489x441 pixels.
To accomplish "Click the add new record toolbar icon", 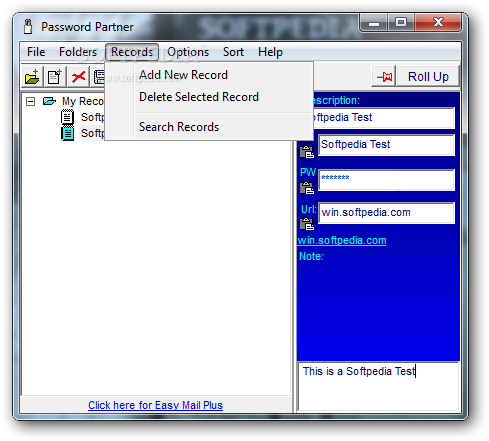I will coord(55,77).
